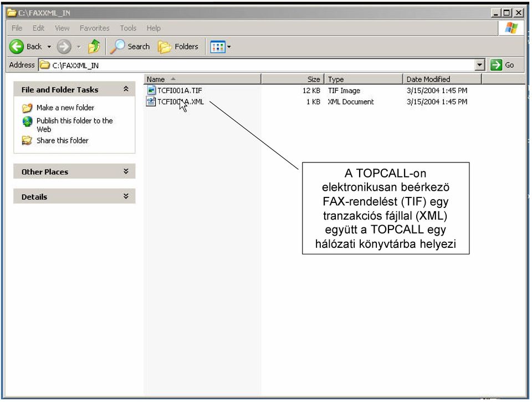Click the Views icon in toolbar
Viewport: 532px width, 402px height.
(x=217, y=47)
